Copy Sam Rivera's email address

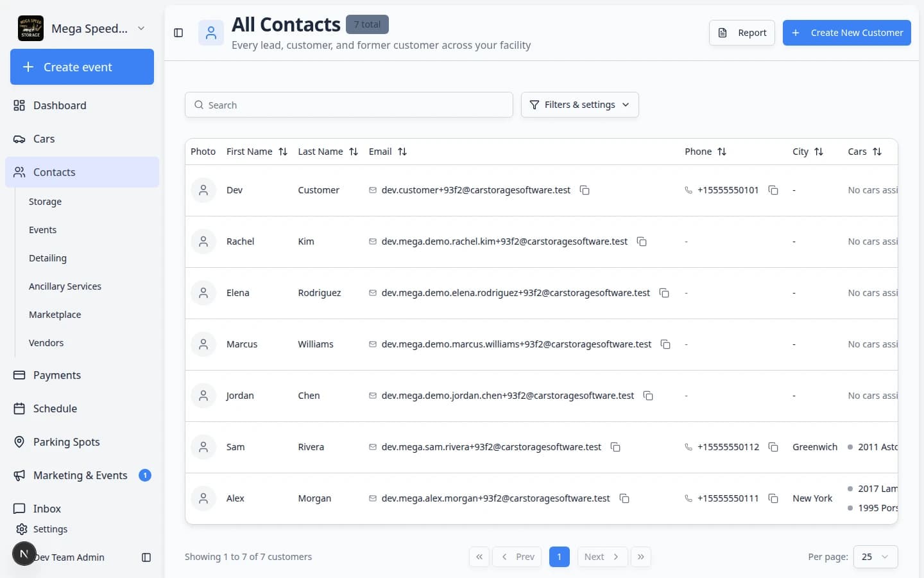click(x=615, y=447)
